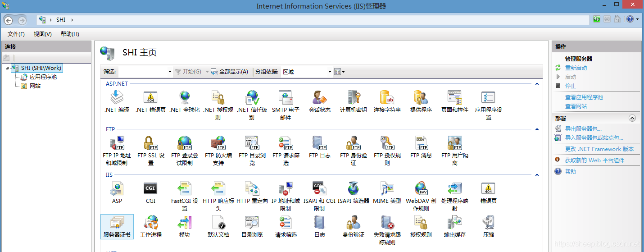
Task: Collapse the ASP.NET group section
Action: pyautogui.click(x=537, y=83)
